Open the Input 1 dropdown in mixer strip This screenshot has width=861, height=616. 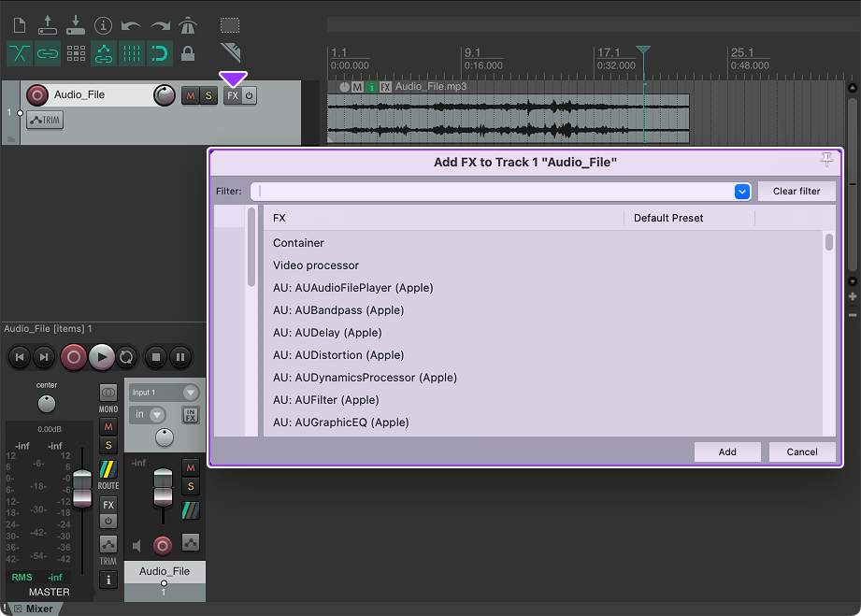pyautogui.click(x=165, y=393)
